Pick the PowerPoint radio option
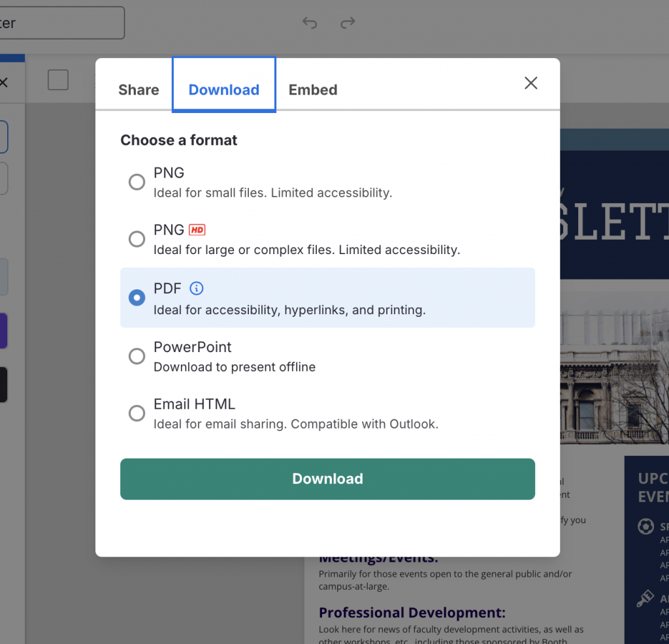The width and height of the screenshot is (669, 644). pos(137,356)
